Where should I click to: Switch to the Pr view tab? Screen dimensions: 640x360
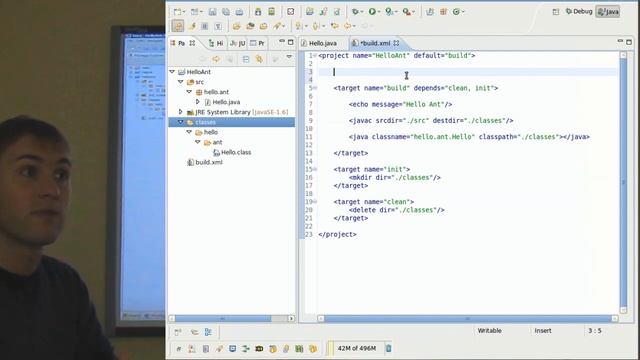[258, 43]
